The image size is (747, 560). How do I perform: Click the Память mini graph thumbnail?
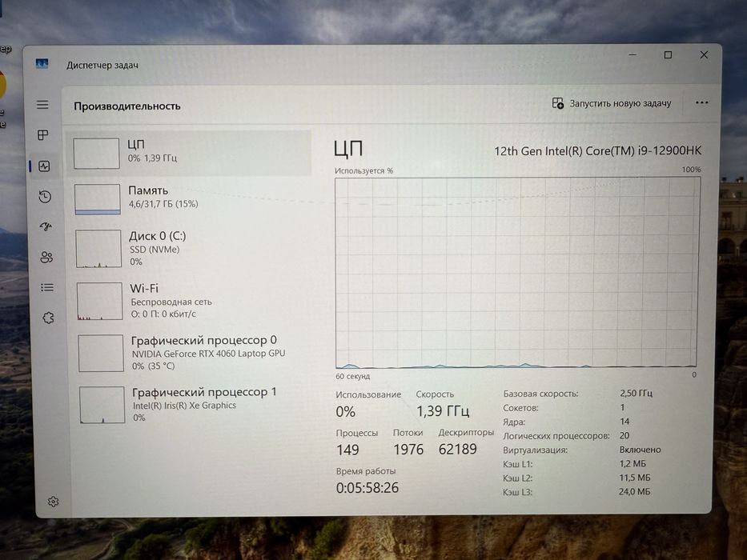pos(97,199)
